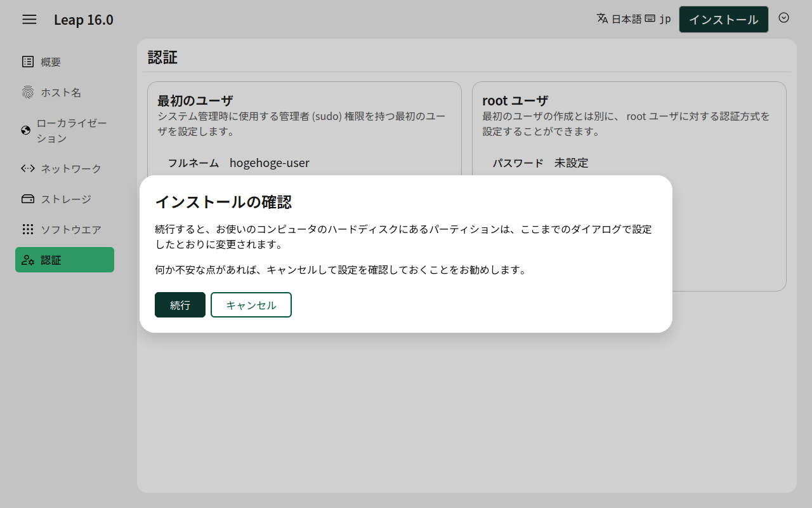Image resolution: width=812 pixels, height=508 pixels.
Task: Click the globe icon for ローカライゼーション
Action: pyautogui.click(x=26, y=130)
